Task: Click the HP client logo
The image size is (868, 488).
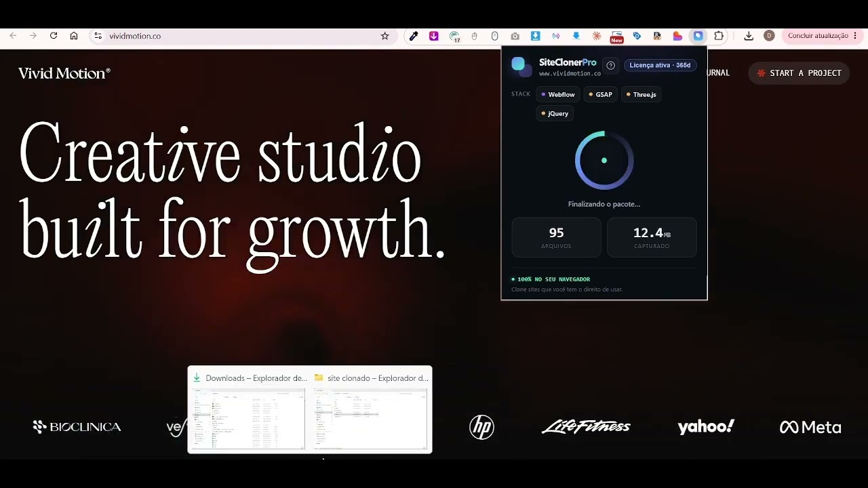Action: [481, 427]
